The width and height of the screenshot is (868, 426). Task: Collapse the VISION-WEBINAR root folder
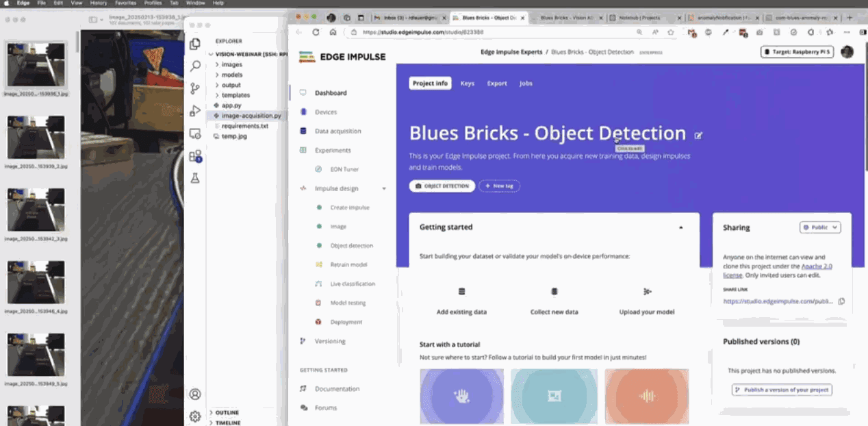coord(211,53)
